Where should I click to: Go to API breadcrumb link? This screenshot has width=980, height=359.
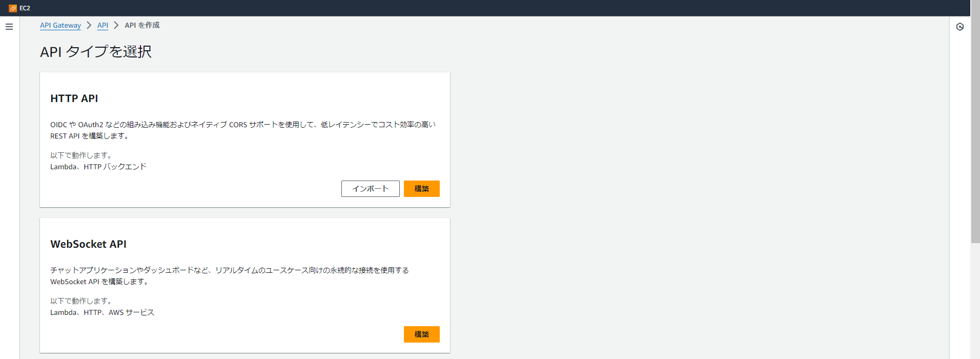click(x=103, y=25)
